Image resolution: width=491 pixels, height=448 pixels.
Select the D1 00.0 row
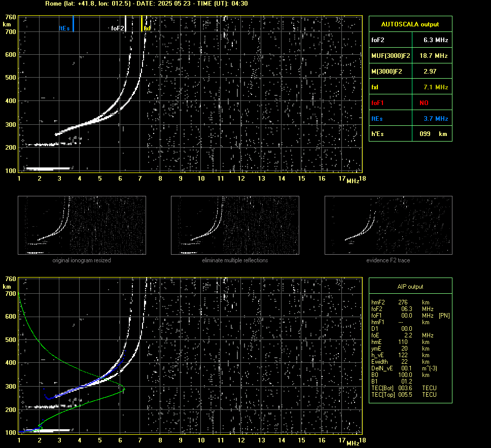(392, 329)
